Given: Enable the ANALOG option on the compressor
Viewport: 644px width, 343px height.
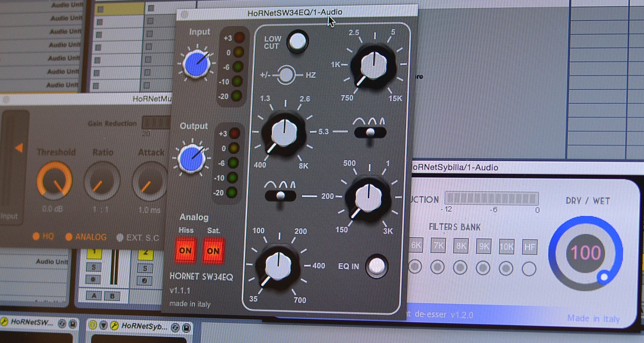Looking at the screenshot, I should [x=69, y=237].
